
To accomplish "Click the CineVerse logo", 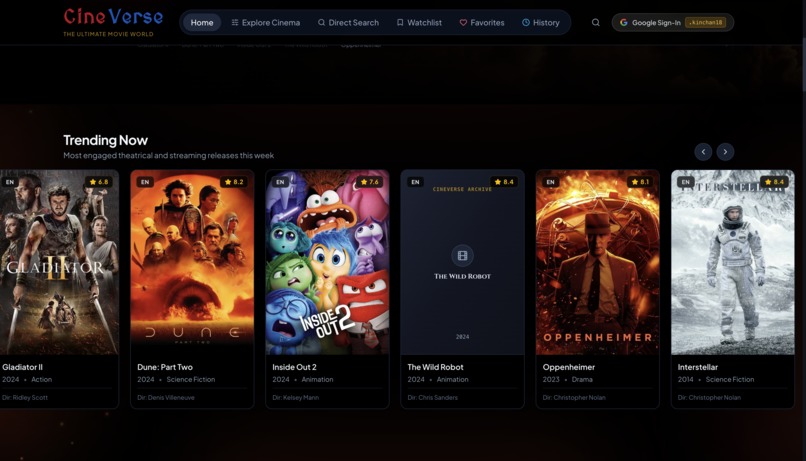I will pos(113,22).
